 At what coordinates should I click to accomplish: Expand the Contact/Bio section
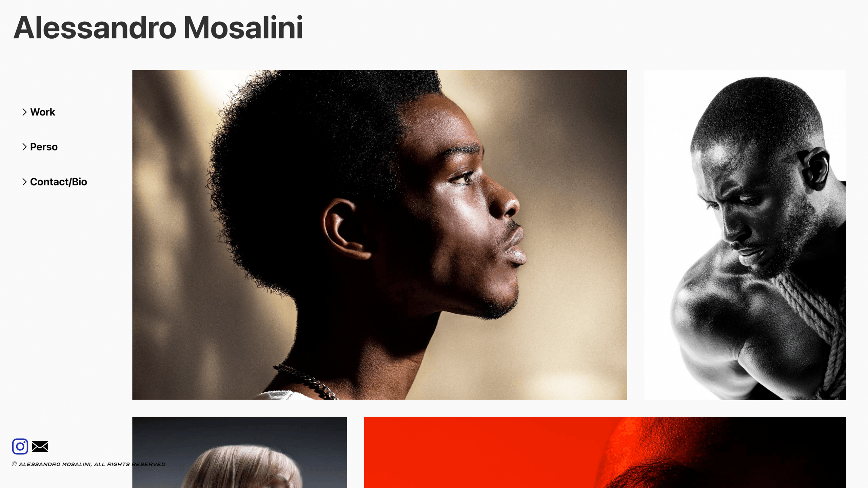(x=24, y=182)
